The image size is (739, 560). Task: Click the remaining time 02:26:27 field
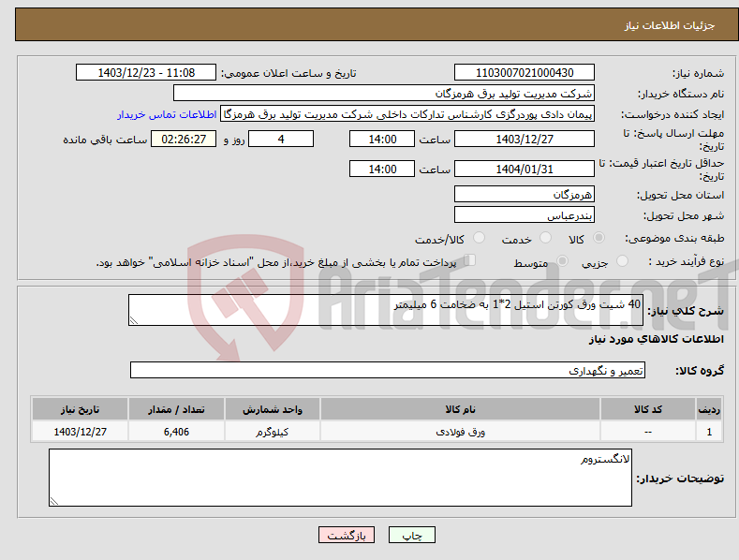(184, 139)
